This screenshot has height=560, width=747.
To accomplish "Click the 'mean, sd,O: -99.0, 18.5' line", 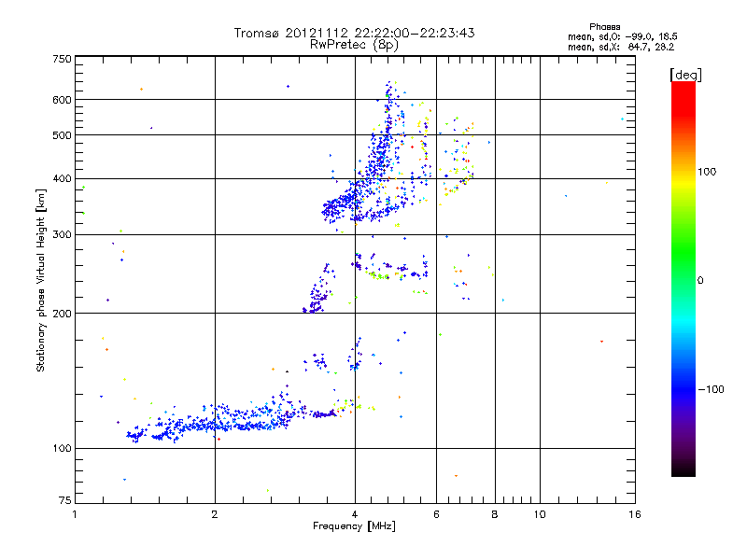I will click(622, 36).
